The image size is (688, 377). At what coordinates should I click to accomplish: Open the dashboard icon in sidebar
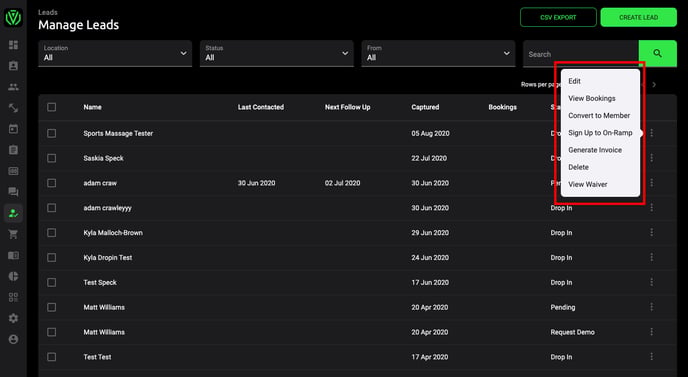point(14,45)
